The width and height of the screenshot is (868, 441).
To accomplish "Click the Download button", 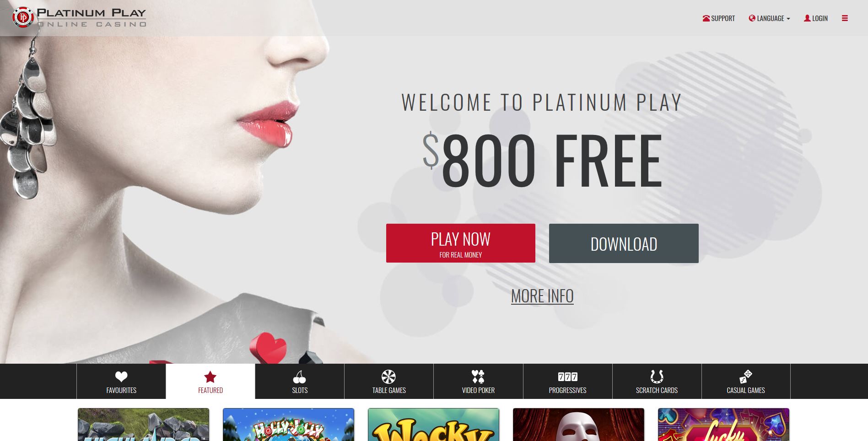I will (624, 243).
